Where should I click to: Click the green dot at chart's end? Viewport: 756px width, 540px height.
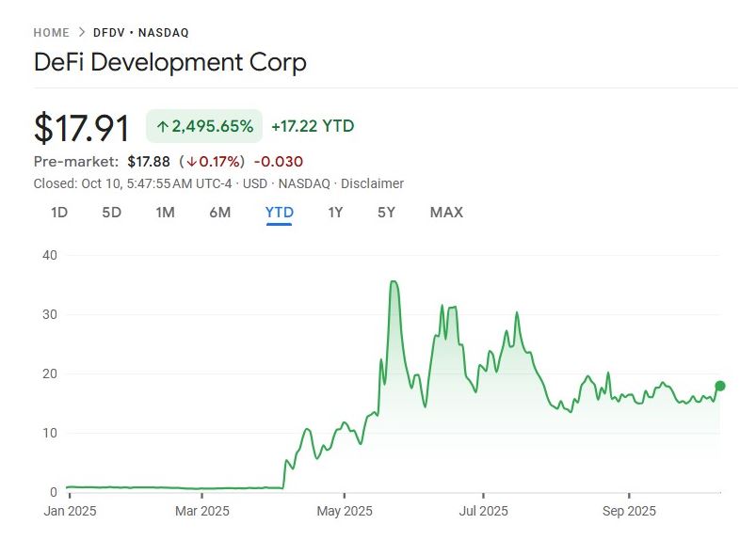point(720,386)
